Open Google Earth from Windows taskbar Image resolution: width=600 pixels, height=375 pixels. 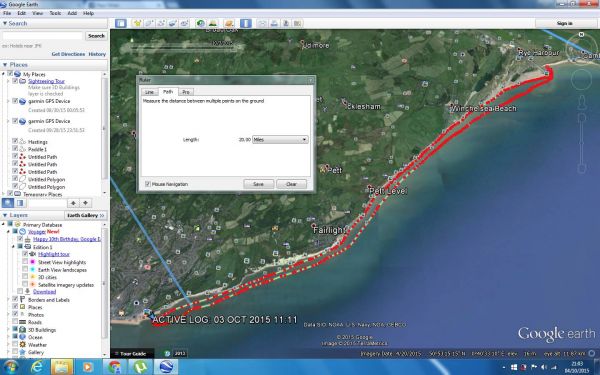166,367
